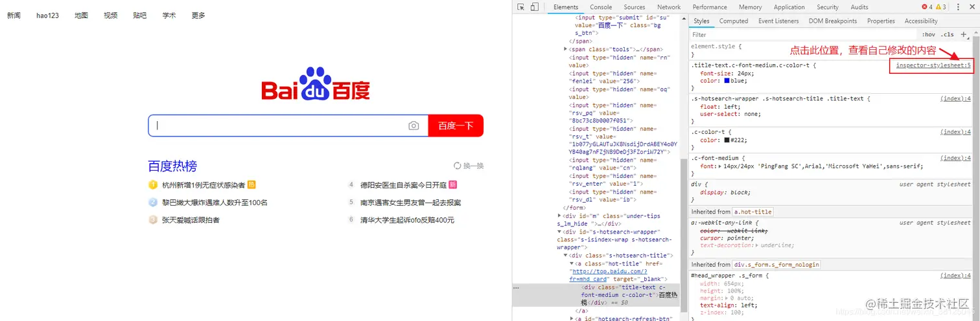980x321 pixels.
Task: Switch to the Elements tab
Action: coord(566,7)
